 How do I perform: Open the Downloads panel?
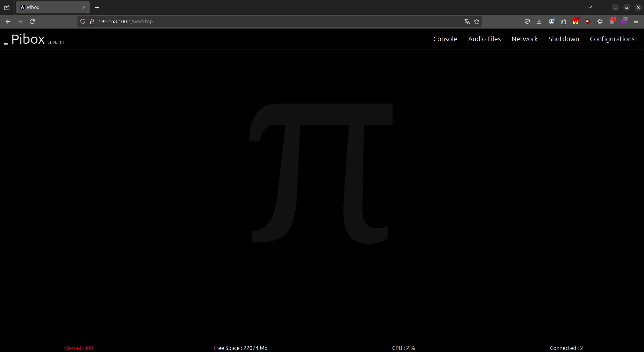(x=539, y=21)
